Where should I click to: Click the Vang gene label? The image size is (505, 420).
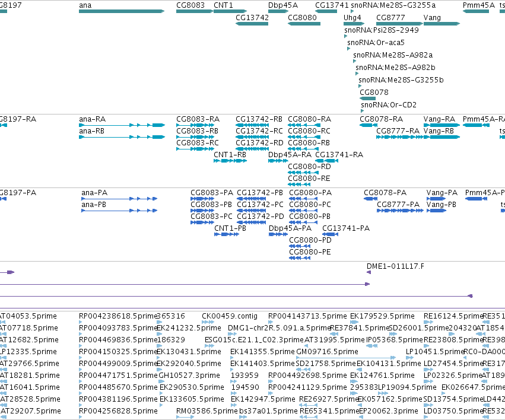pos(432,18)
